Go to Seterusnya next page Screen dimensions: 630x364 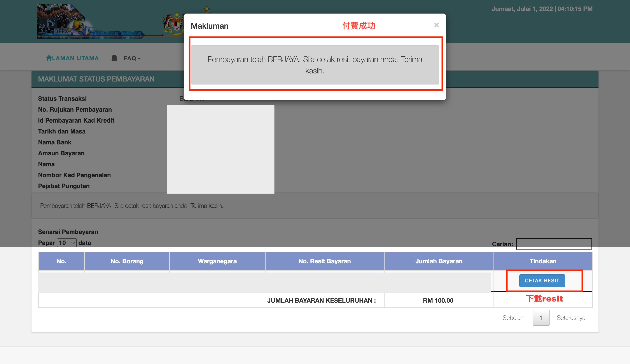(x=571, y=317)
